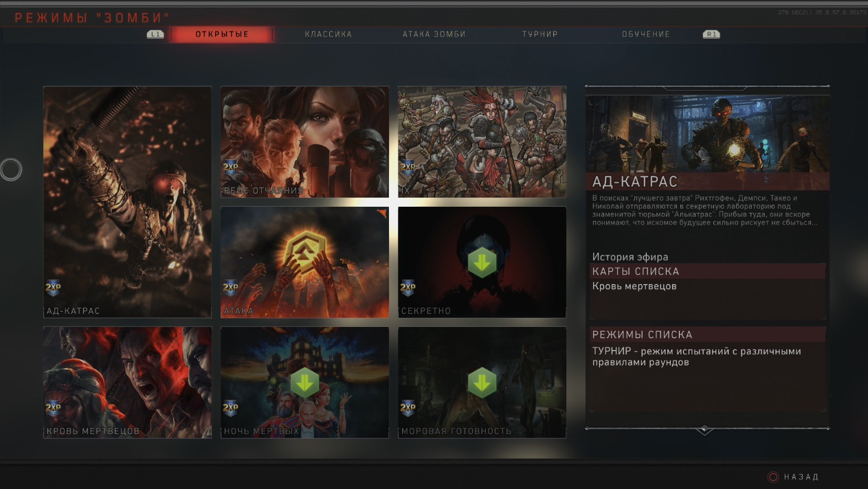Viewport: 868px width, 489px height.
Task: Click the 2XP badge on IX tile
Action: click(x=408, y=168)
